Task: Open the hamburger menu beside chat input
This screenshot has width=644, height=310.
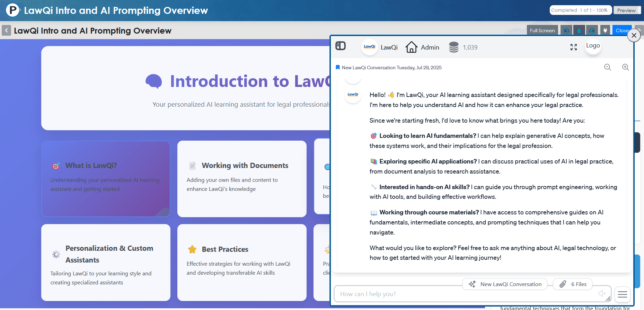Action: click(x=623, y=294)
